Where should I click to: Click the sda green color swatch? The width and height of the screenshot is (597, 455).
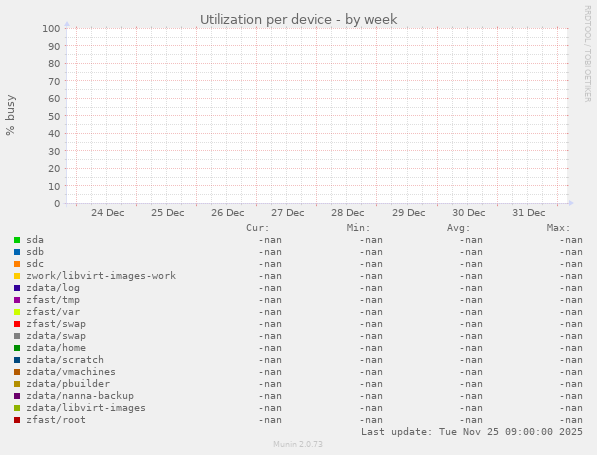[x=17, y=240]
